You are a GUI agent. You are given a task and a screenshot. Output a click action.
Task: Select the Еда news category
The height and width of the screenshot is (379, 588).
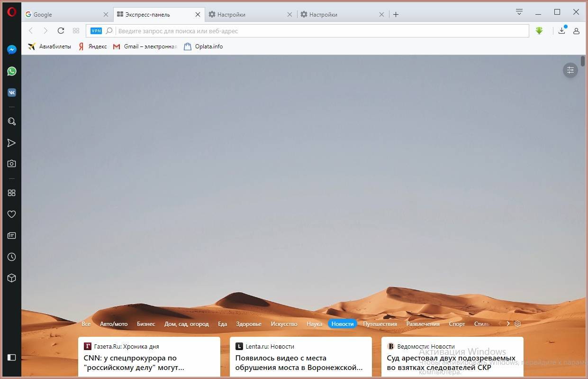point(223,324)
